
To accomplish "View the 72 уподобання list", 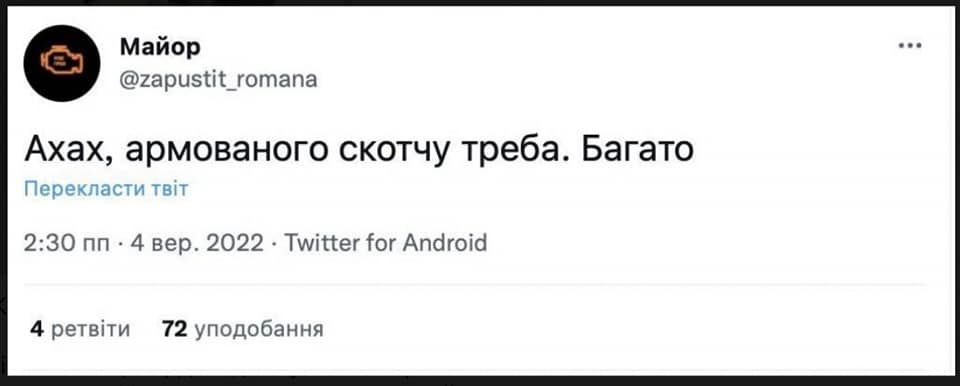I will point(242,329).
